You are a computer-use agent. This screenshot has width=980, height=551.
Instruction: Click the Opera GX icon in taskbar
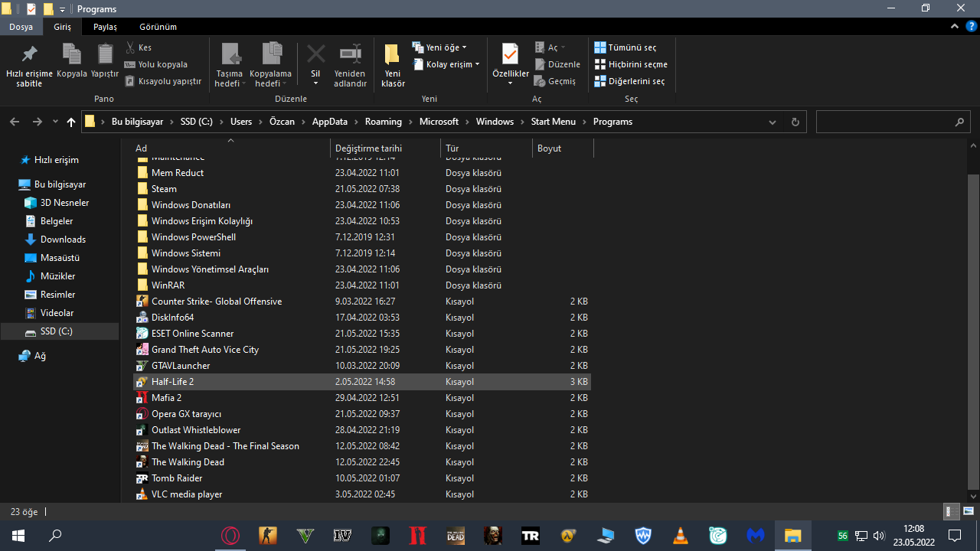[230, 536]
